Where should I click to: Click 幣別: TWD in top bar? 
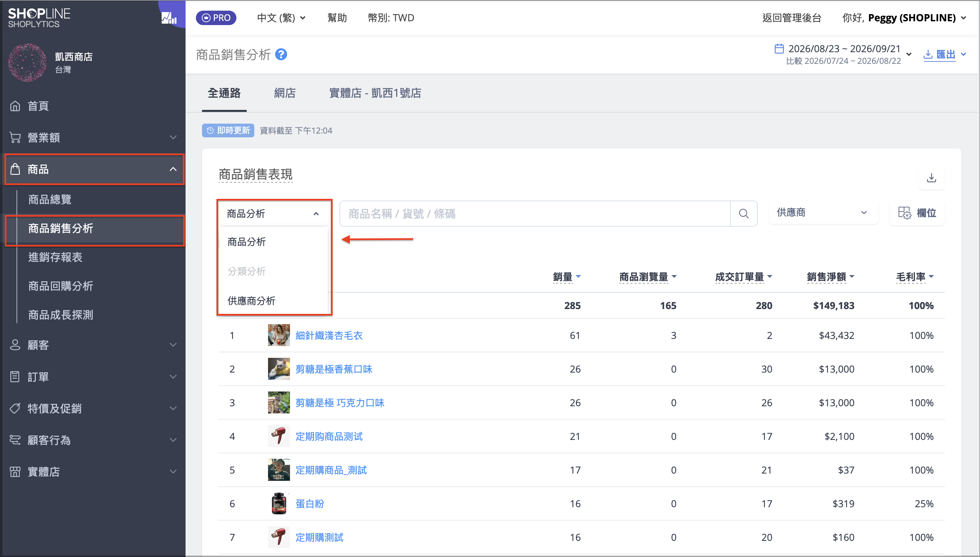coord(391,18)
